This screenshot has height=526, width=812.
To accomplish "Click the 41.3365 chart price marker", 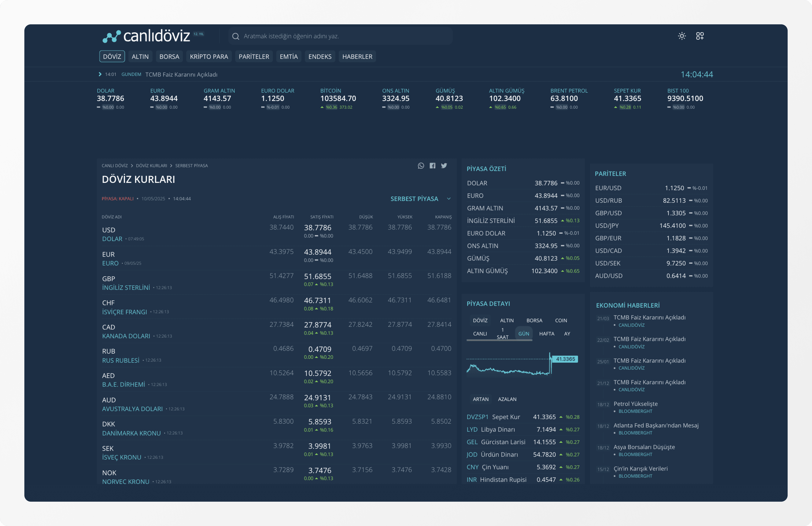I will coord(565,359).
